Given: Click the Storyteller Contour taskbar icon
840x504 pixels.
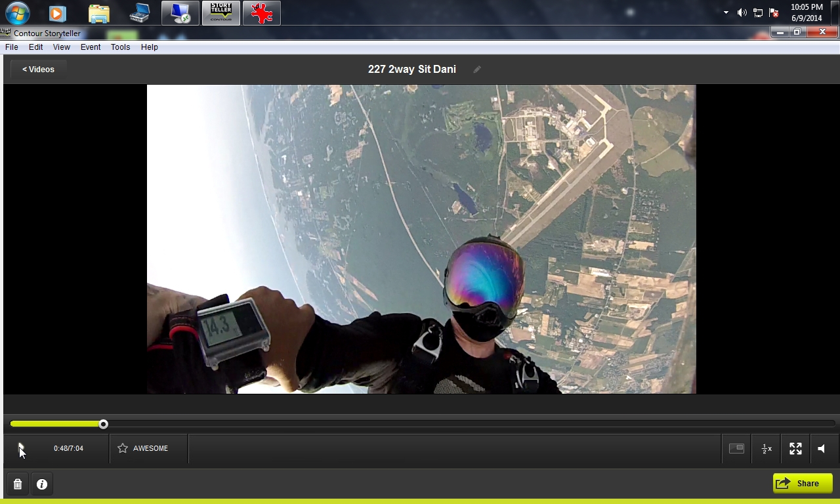Looking at the screenshot, I should click(x=221, y=13).
